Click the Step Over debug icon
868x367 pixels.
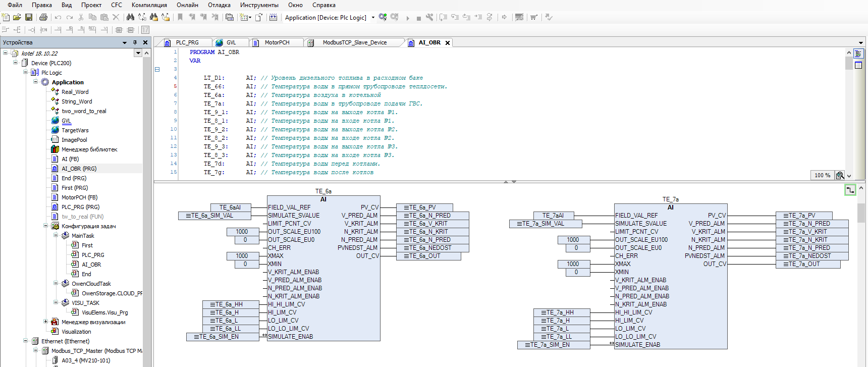click(x=443, y=17)
